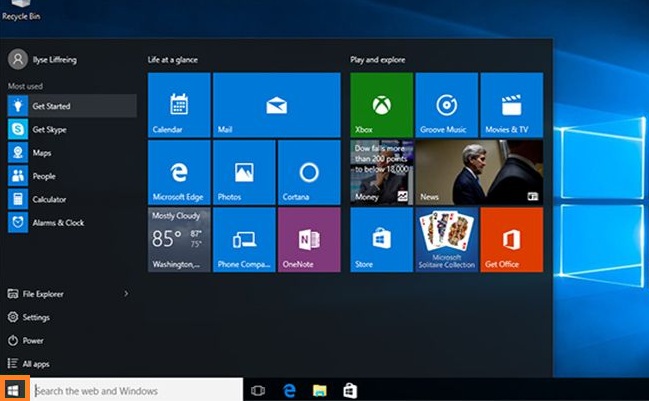Open the Microsoft Solitaire Collection tile
Image resolution: width=649 pixels, height=401 pixels.
(447, 240)
